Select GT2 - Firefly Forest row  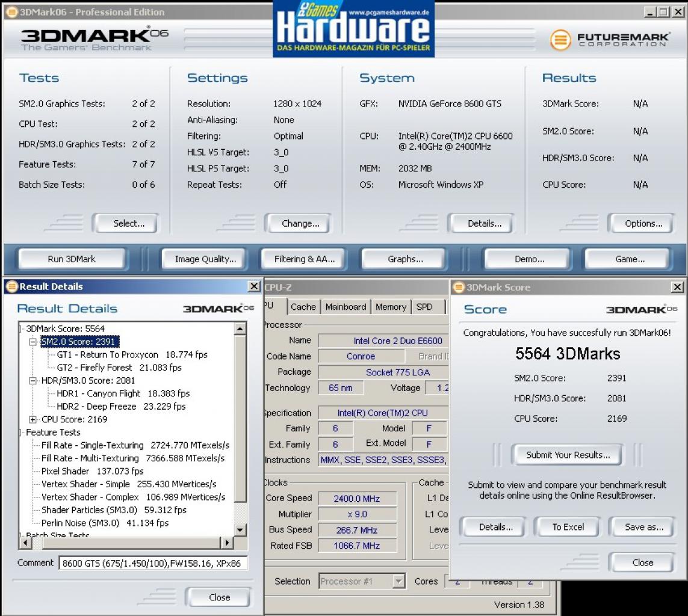pos(119,368)
